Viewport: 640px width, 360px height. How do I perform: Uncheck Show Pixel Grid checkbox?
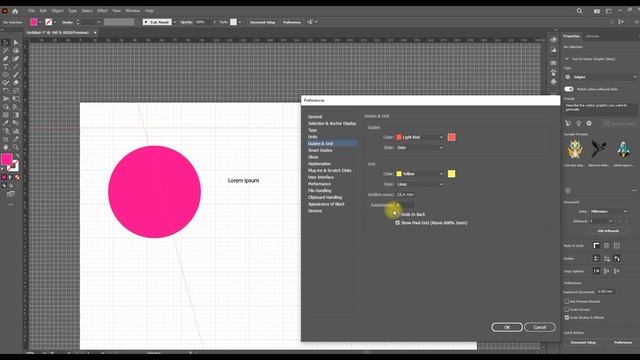click(x=397, y=223)
